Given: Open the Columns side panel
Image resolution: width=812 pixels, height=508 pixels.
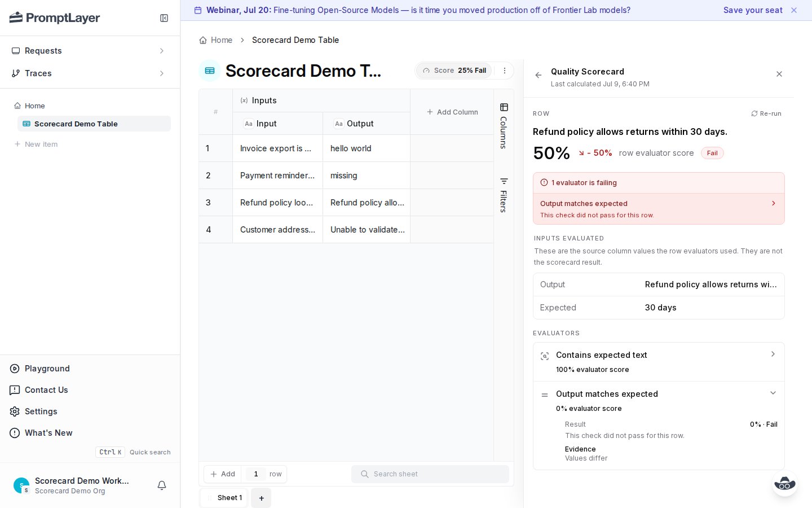Looking at the screenshot, I should point(504,126).
